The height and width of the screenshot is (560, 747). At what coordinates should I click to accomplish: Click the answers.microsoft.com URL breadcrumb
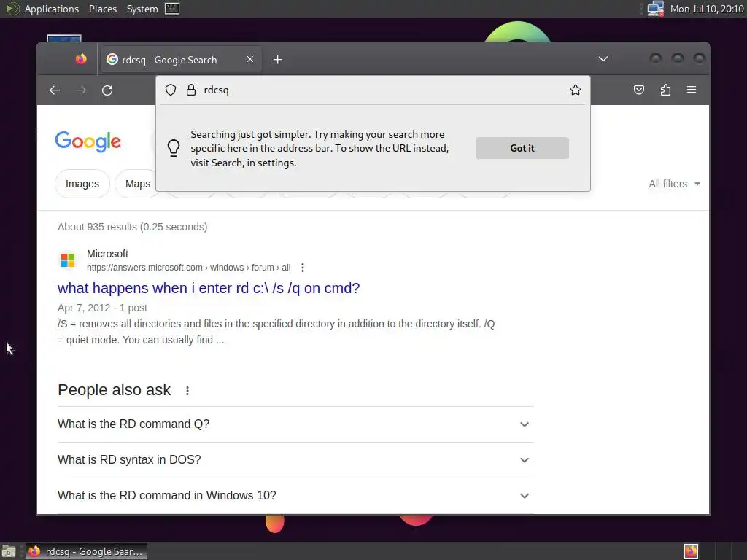[189, 268]
